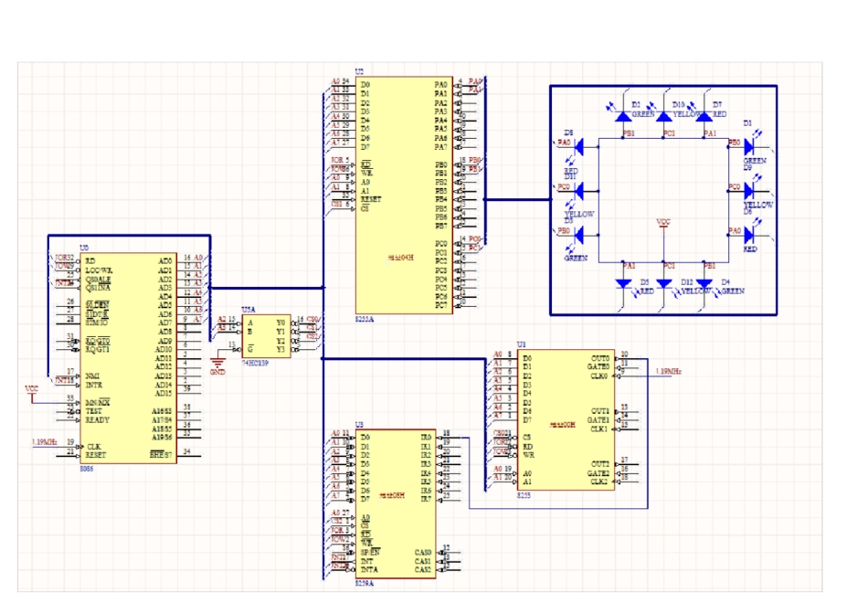Select red LED diode D5
This screenshot has height=614, width=868.
coord(623,282)
